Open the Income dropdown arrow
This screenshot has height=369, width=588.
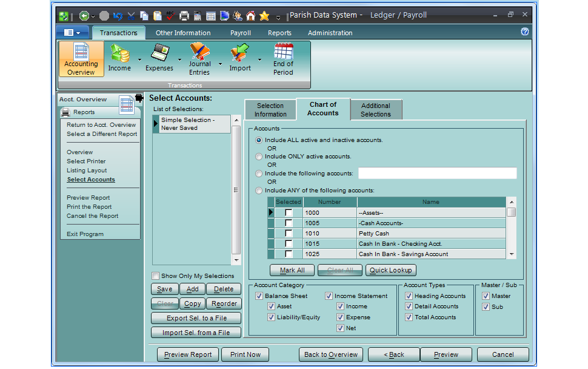[x=139, y=59]
